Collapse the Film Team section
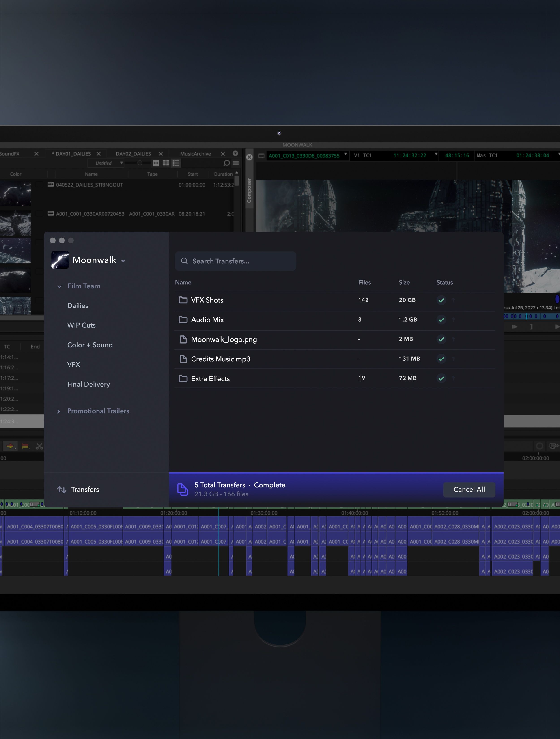 point(60,286)
